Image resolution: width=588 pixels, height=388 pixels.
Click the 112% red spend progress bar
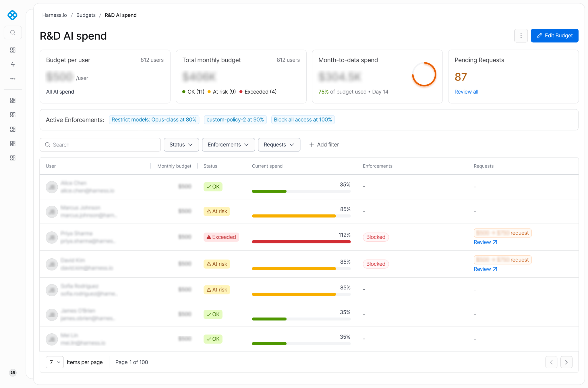coord(301,242)
